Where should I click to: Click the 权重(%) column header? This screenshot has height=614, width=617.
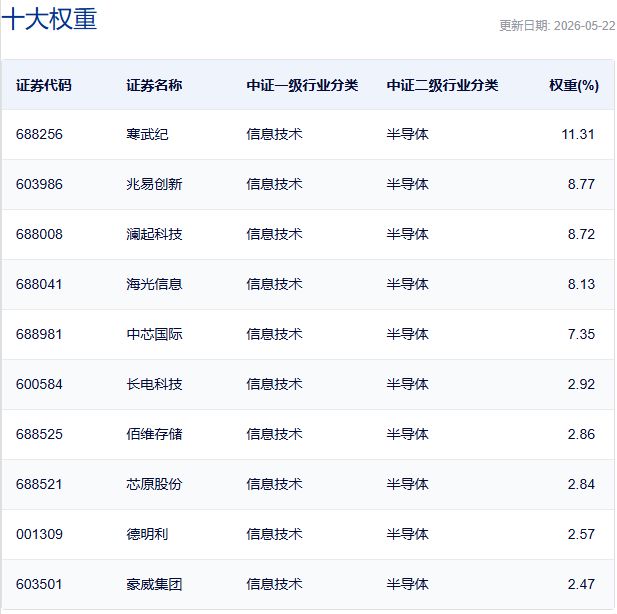click(574, 85)
